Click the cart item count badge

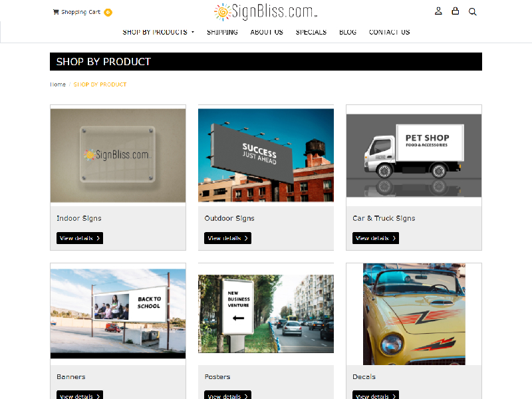tap(108, 12)
